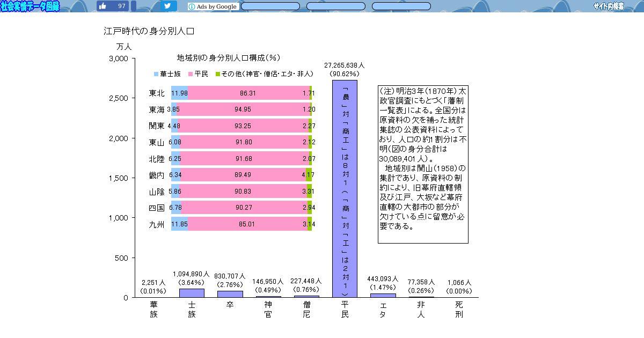Viewport: 644px width, 338px height.
Task: Click the 1,094,890人 label above 士族 bar
Action: click(x=192, y=274)
